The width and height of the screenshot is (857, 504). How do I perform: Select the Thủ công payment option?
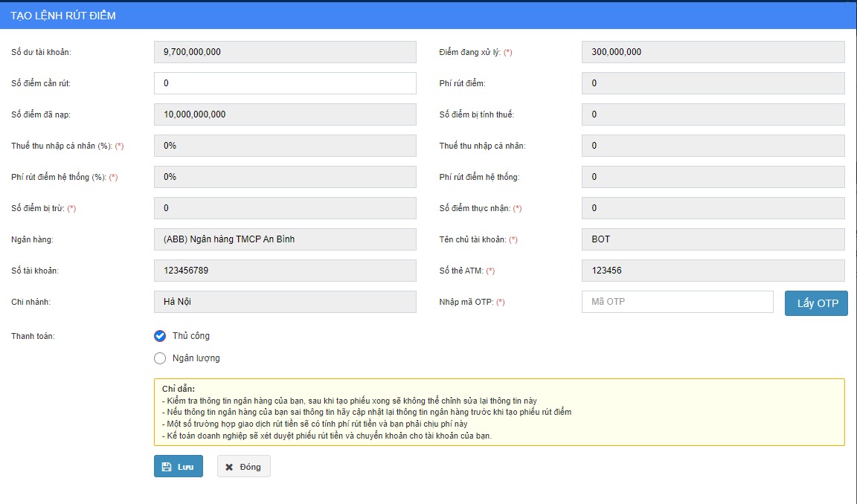pyautogui.click(x=160, y=335)
